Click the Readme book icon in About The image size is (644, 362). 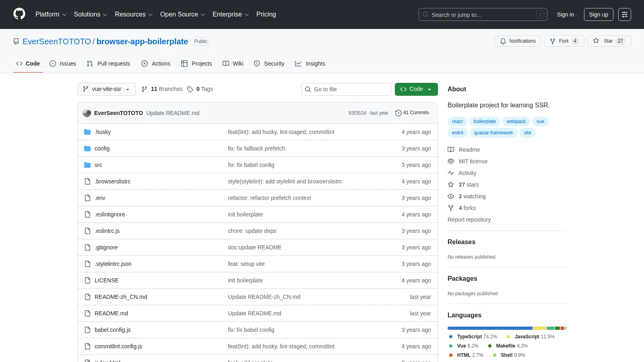click(451, 150)
